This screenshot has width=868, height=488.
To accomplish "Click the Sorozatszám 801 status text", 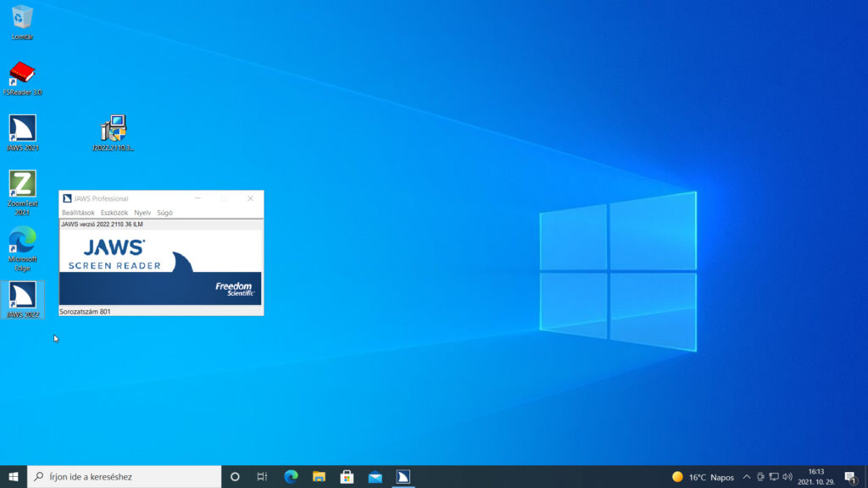I will coord(86,312).
